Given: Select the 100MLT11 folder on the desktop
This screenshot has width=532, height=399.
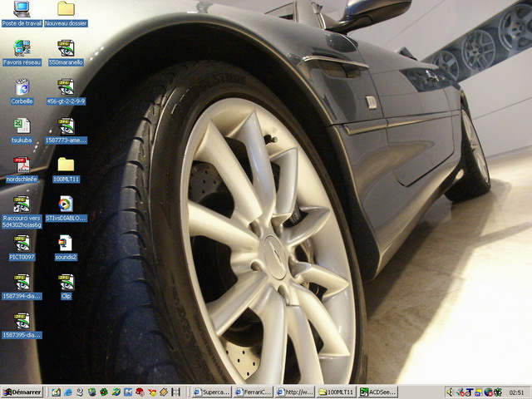Looking at the screenshot, I should pyautogui.click(x=66, y=170).
